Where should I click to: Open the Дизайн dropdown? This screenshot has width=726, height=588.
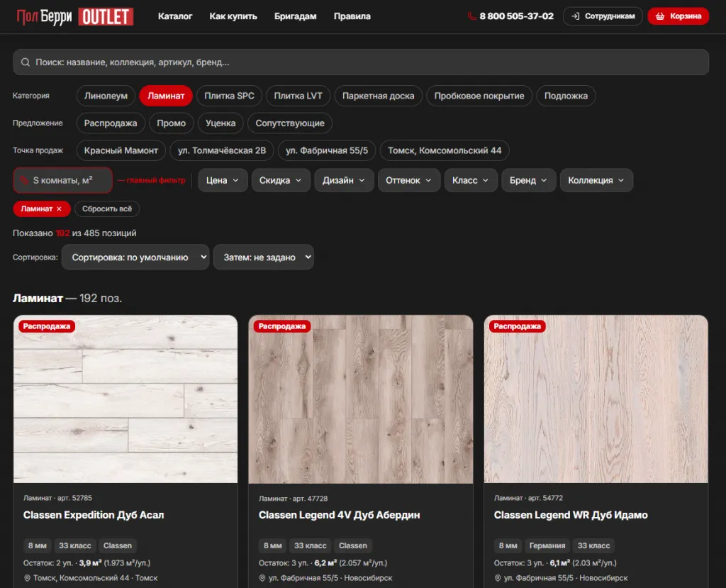[x=344, y=180]
